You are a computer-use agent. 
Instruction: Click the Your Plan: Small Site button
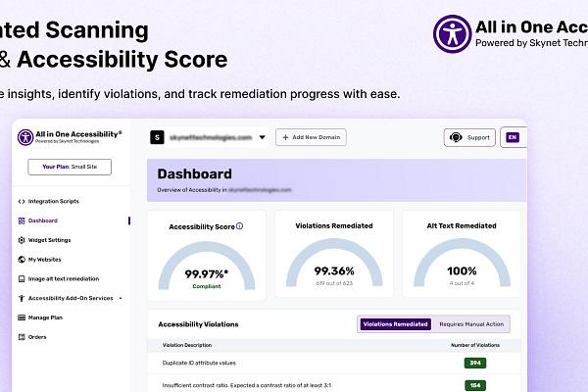(70, 167)
